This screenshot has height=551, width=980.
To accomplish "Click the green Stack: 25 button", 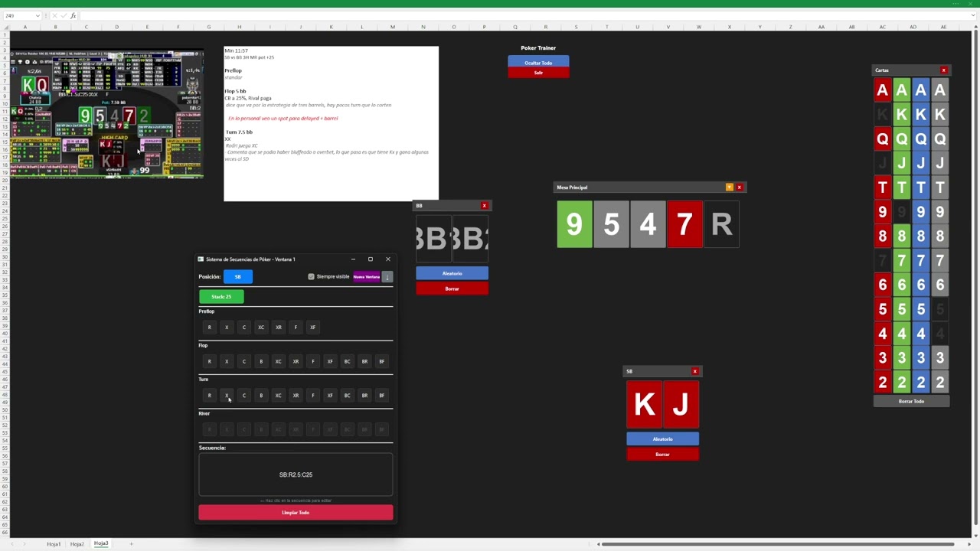I will (221, 297).
